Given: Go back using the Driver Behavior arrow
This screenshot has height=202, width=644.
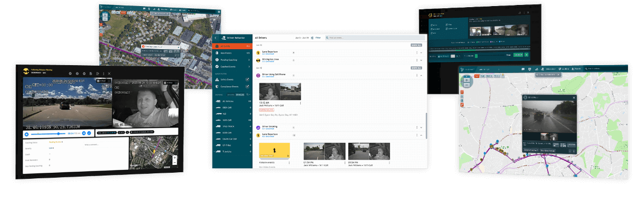Looking at the screenshot, I should coord(215,38).
